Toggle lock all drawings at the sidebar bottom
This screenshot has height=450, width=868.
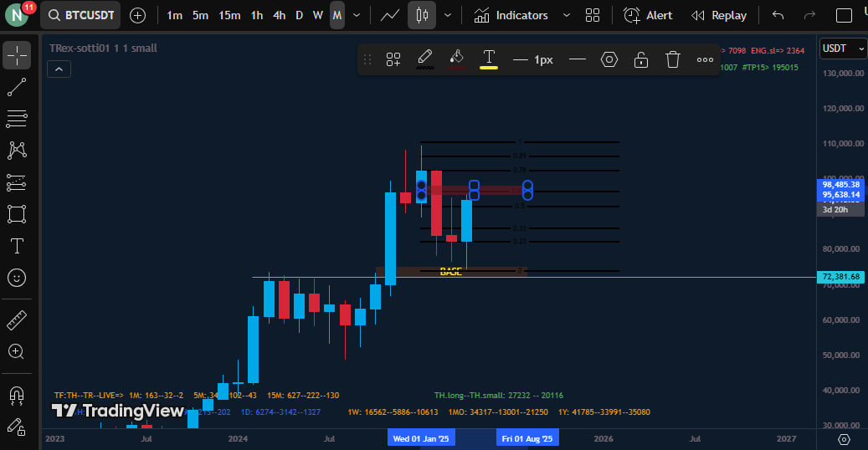(x=17, y=426)
